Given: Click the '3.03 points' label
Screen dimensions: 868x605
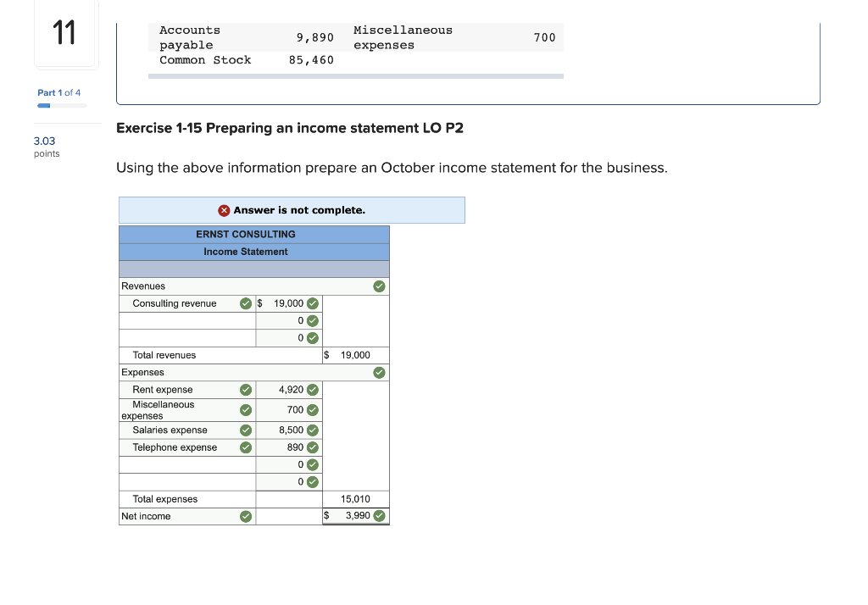Looking at the screenshot, I should pyautogui.click(x=47, y=147).
